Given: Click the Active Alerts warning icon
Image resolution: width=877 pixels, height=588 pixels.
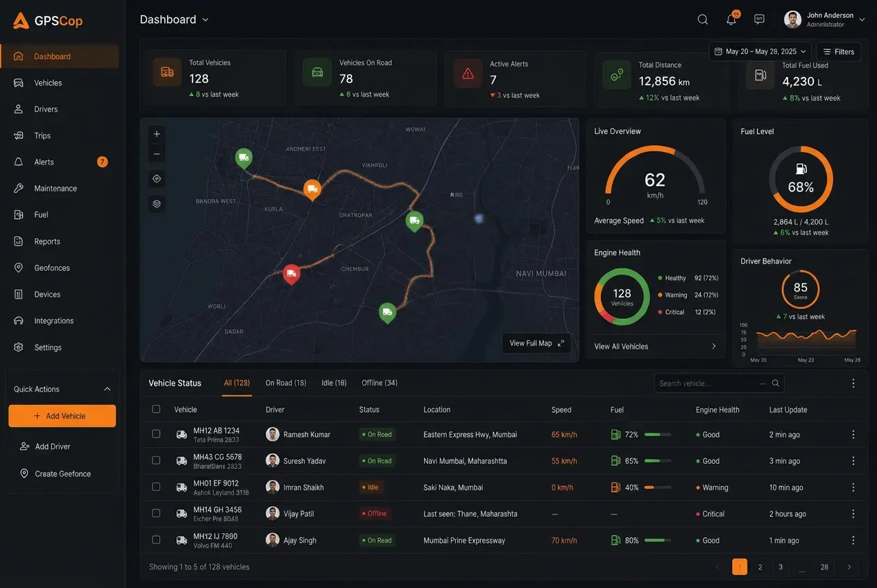Looking at the screenshot, I should click(x=468, y=73).
